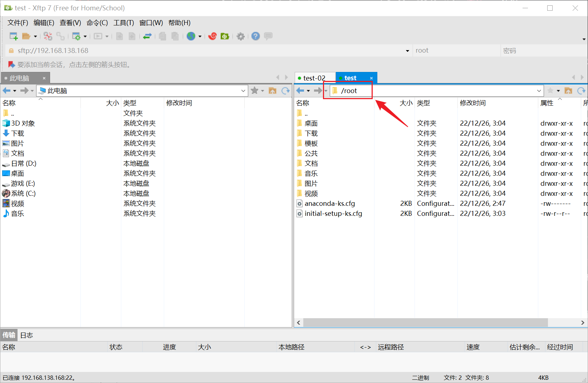
Task: Switch to the test-02 session tab
Action: [x=314, y=78]
